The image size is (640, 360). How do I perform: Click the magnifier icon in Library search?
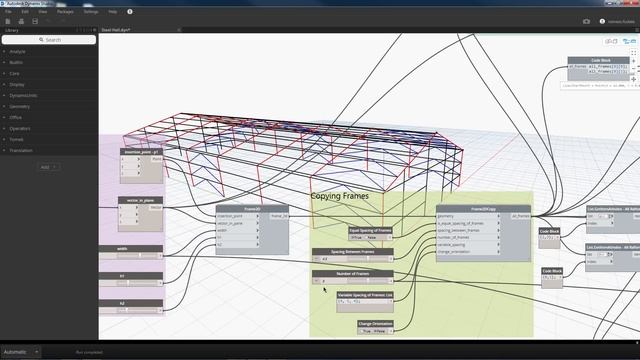pyautogui.click(x=41, y=40)
